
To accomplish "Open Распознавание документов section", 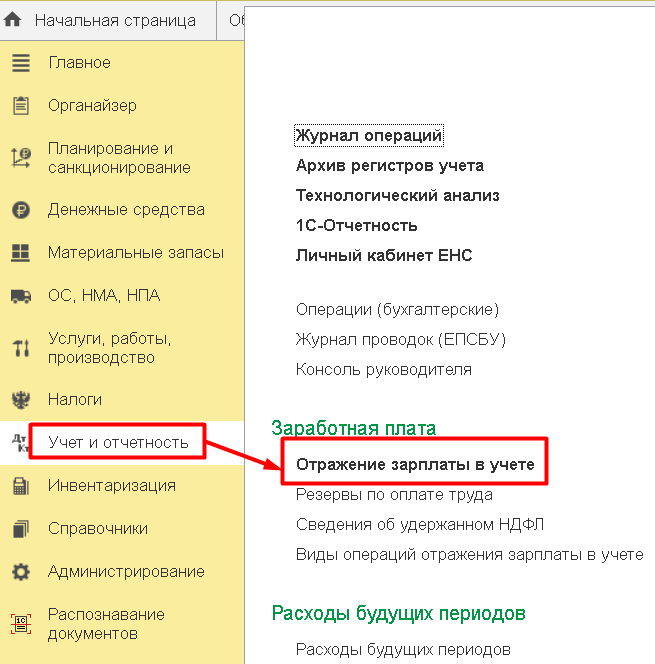I will point(106,624).
